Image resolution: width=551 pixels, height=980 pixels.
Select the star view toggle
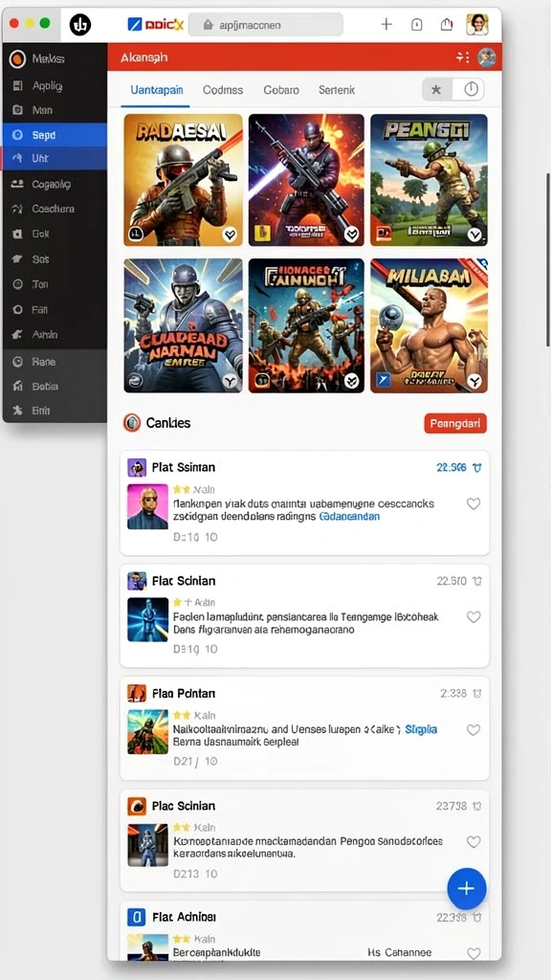436,89
